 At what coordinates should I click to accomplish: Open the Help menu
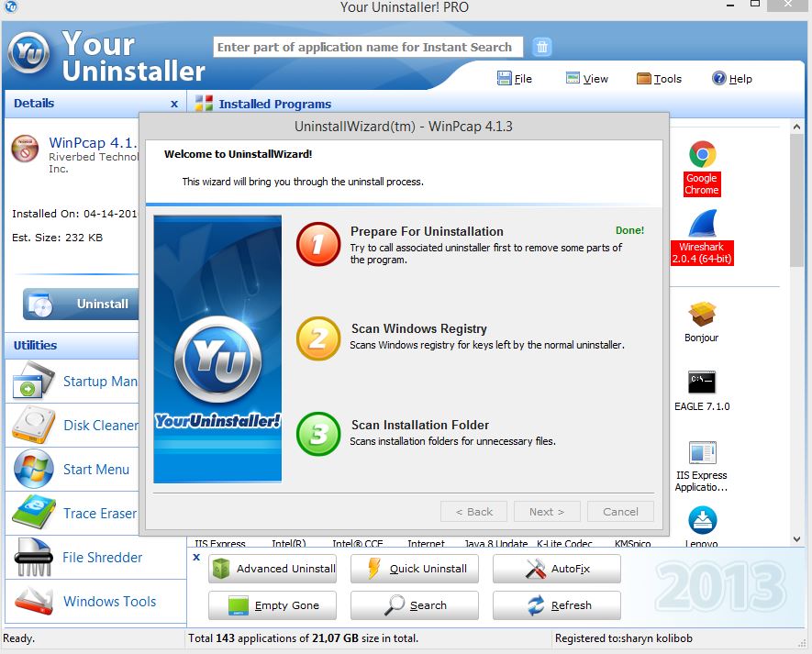pyautogui.click(x=732, y=79)
